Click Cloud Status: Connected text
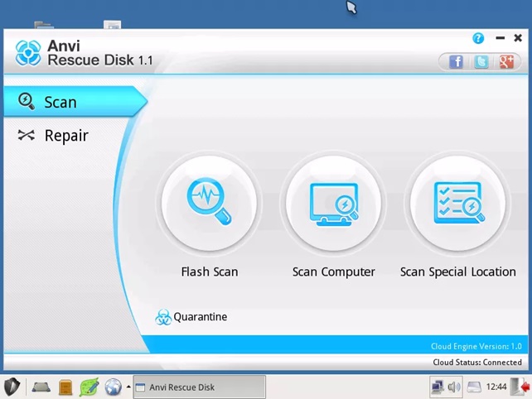Screen dimensions: 532x399 (x=477, y=363)
